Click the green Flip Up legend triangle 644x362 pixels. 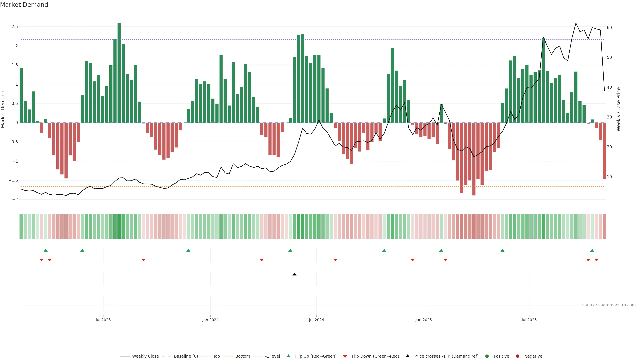(x=288, y=356)
